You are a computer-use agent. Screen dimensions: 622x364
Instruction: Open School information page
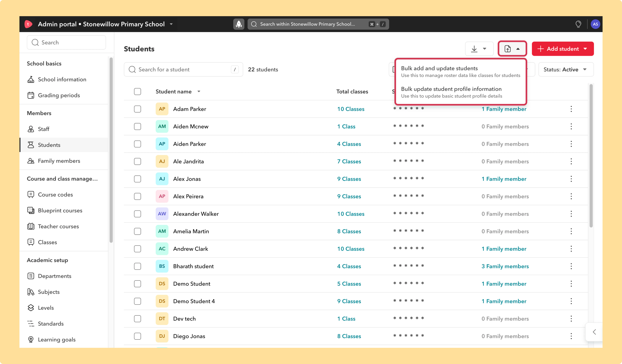62,79
